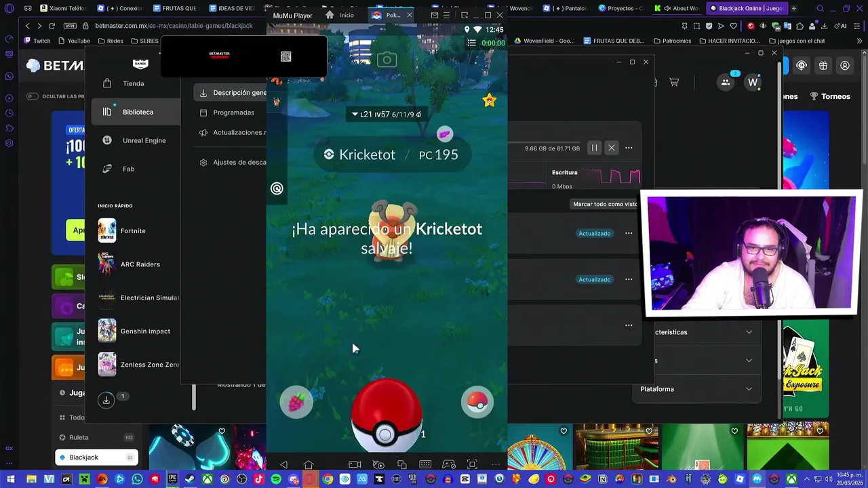
Task: Open the juegos con el chat bookmarks folder
Action: click(797, 41)
